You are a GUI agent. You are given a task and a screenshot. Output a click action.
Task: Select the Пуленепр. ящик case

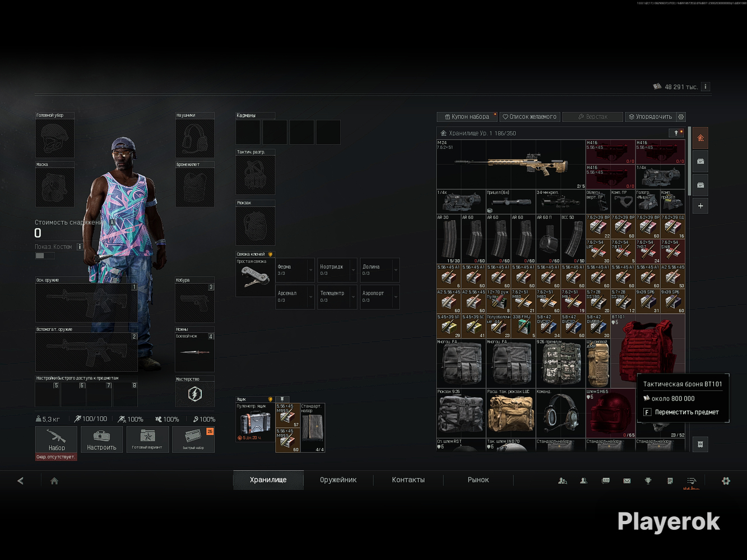(x=255, y=422)
